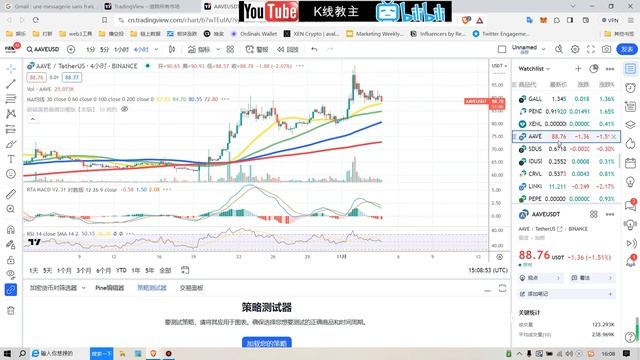The image size is (640, 360).
Task: Open AAVEUSD symbol search
Action: [43, 49]
